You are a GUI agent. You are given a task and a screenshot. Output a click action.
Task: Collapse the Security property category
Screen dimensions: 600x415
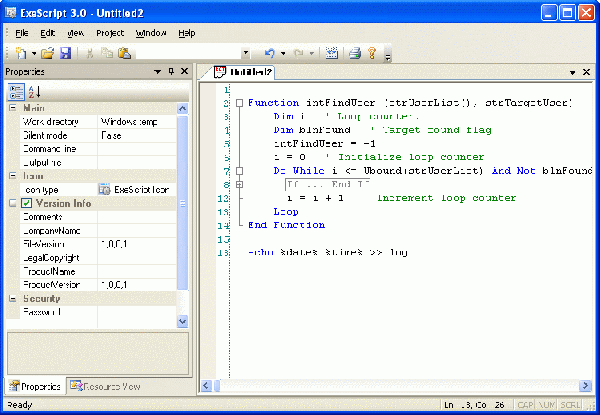(13, 298)
